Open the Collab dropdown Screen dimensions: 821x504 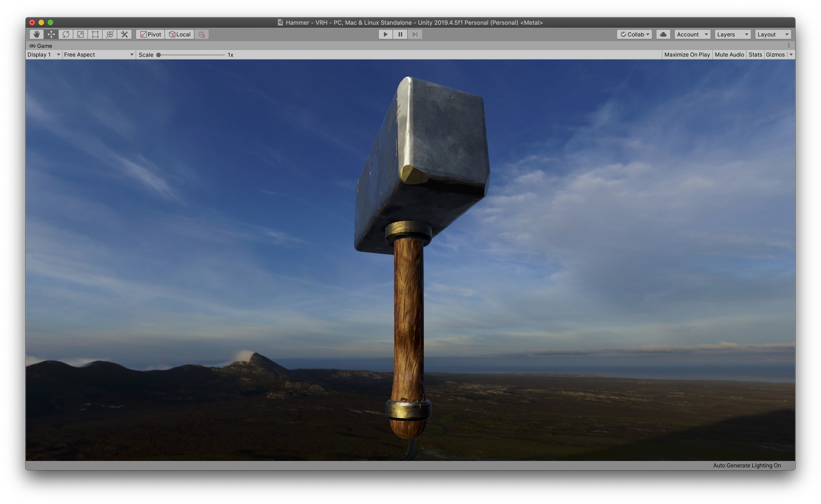pyautogui.click(x=635, y=35)
